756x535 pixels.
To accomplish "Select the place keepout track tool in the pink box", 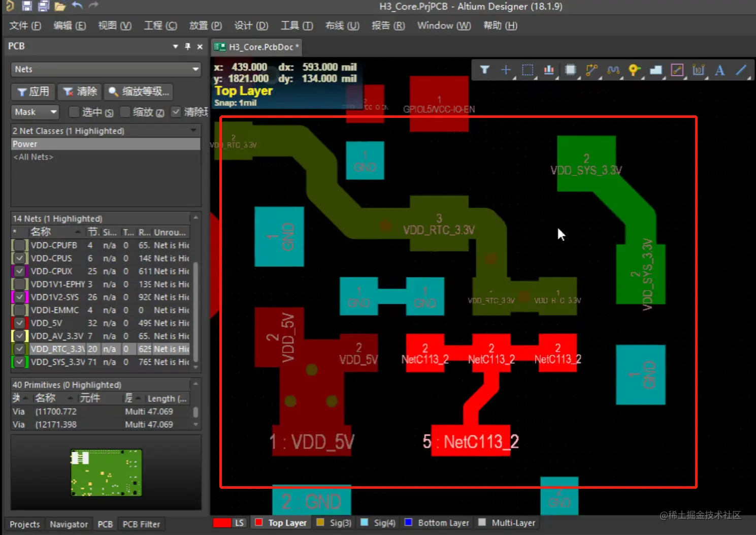I will (x=677, y=70).
